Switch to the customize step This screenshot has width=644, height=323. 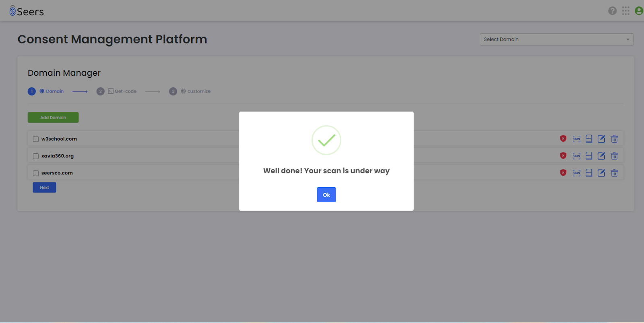[x=190, y=91]
